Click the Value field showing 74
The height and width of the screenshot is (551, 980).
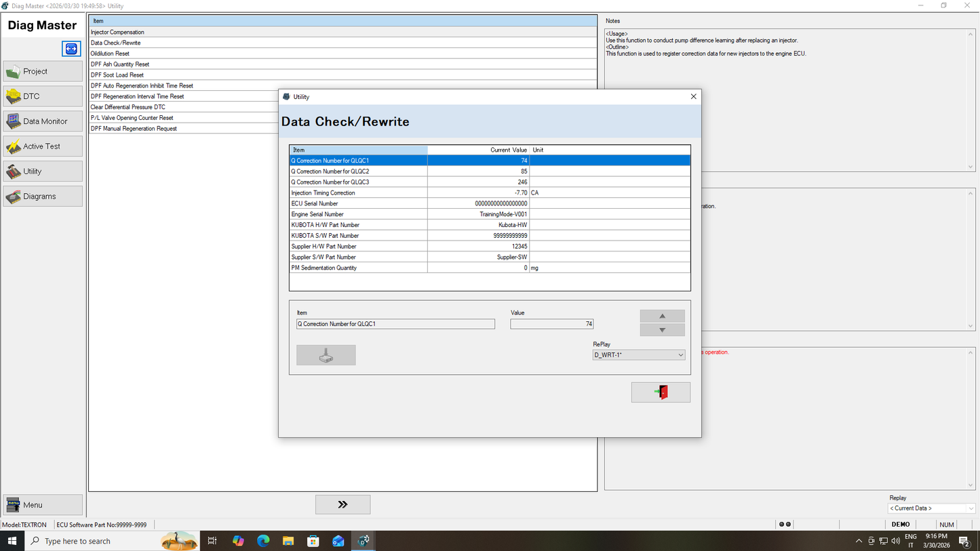point(552,324)
